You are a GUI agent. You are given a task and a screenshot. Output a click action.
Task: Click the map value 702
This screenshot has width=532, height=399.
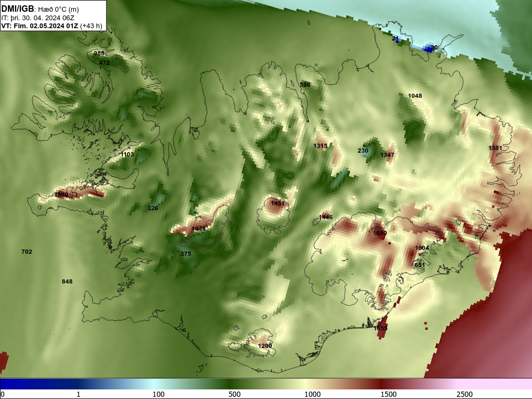27,252
